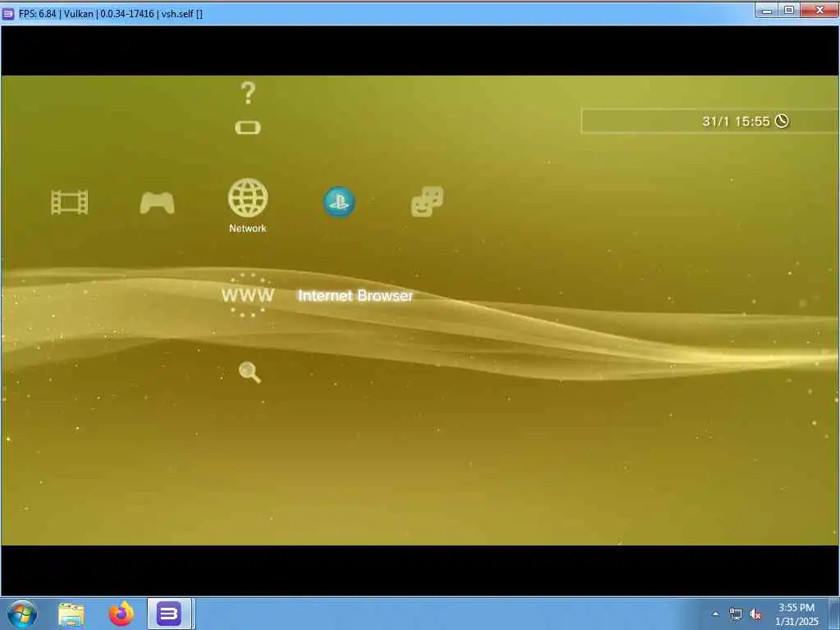
Task: Select the Remote Play PSP icon
Action: [x=248, y=127]
